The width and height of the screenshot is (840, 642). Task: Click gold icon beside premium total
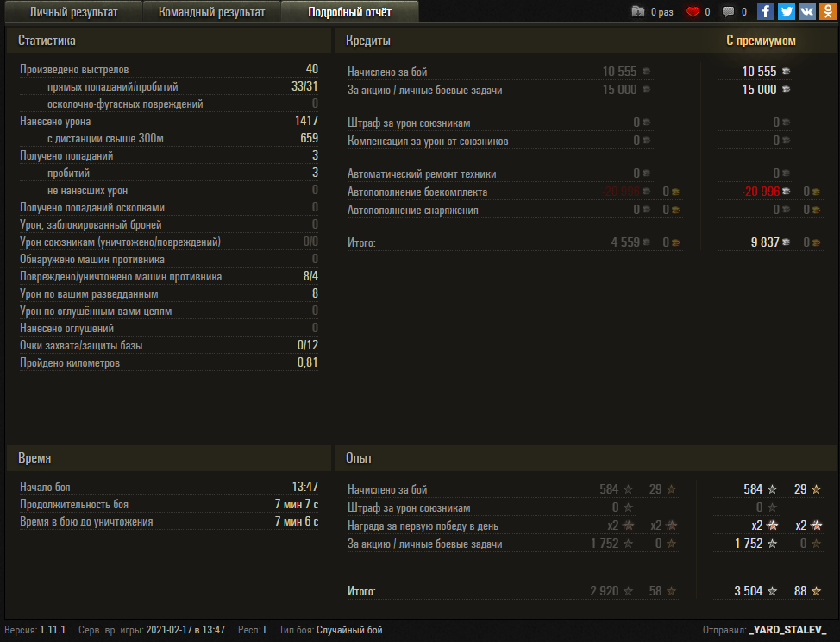click(816, 242)
